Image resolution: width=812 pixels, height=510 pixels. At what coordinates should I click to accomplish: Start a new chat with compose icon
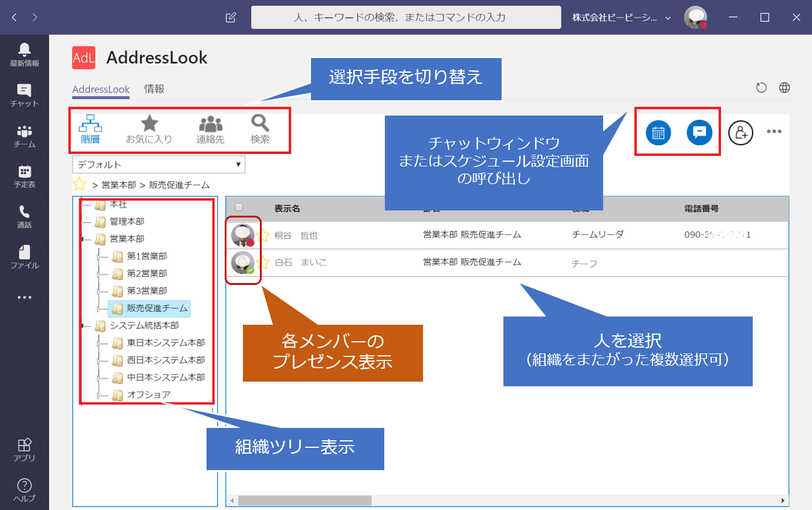(231, 18)
